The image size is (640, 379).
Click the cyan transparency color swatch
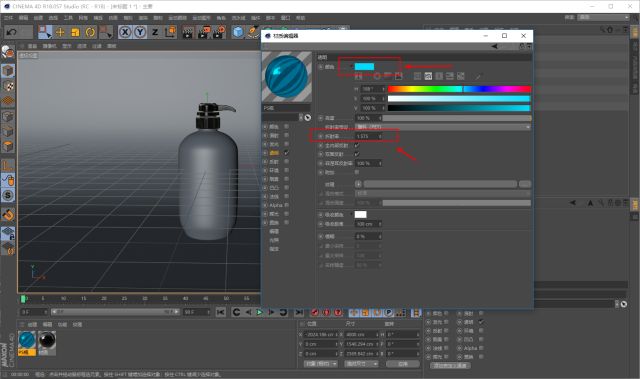364,66
